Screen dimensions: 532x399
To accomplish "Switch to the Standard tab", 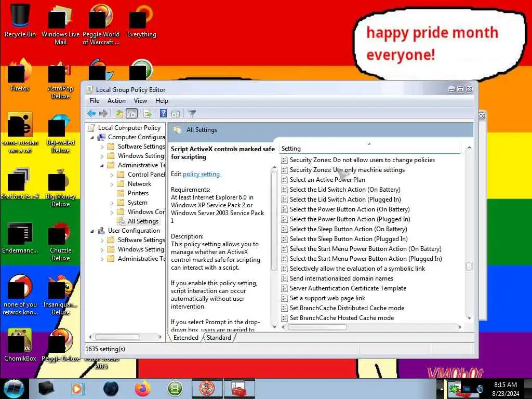I will pyautogui.click(x=219, y=338).
